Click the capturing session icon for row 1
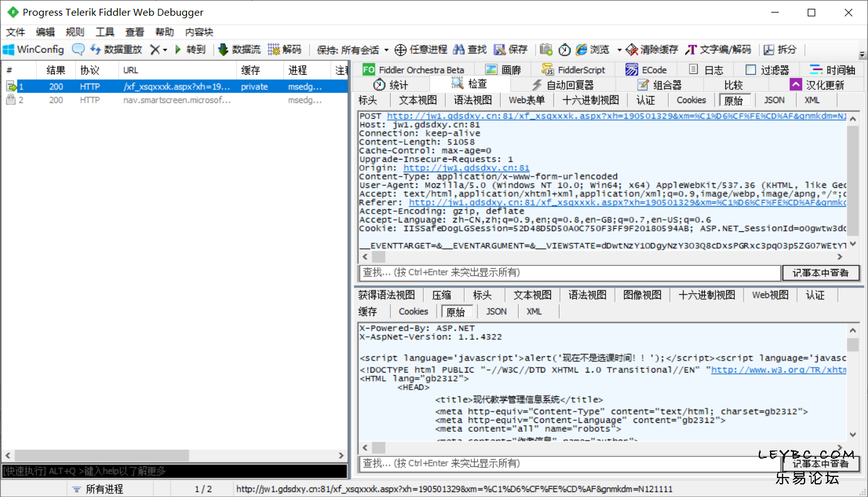The height and width of the screenshot is (497, 868). pyautogui.click(x=11, y=87)
